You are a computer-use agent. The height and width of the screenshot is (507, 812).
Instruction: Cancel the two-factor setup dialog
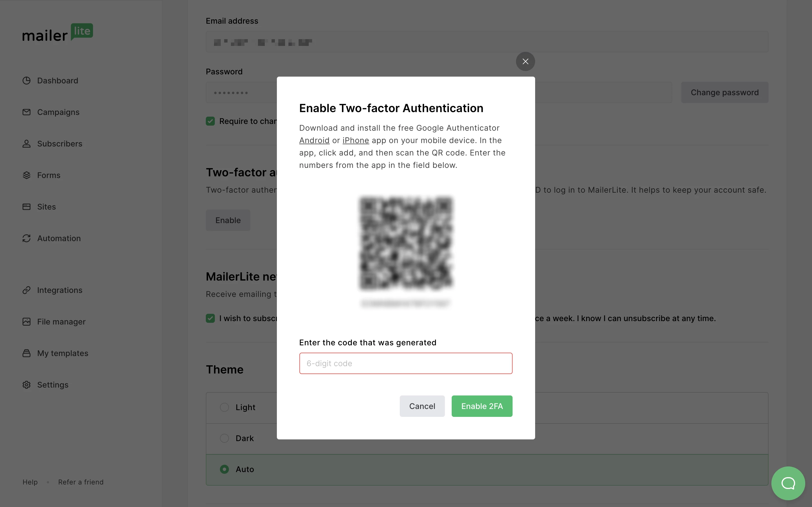pos(422,406)
